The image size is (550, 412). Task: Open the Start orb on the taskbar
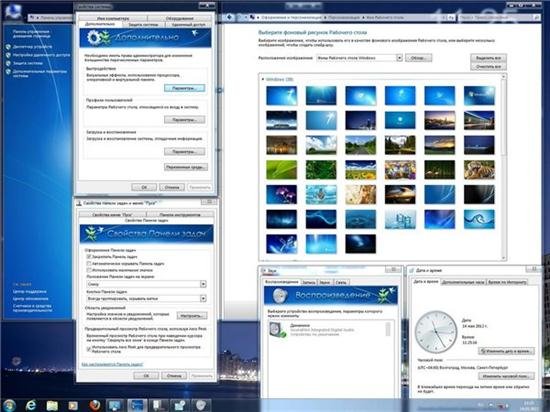(x=9, y=405)
